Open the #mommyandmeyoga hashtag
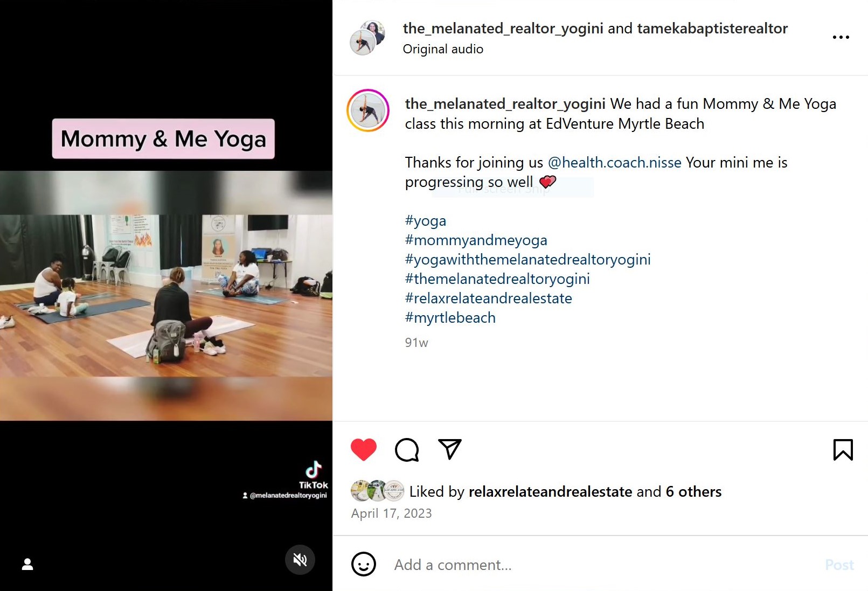 tap(476, 240)
